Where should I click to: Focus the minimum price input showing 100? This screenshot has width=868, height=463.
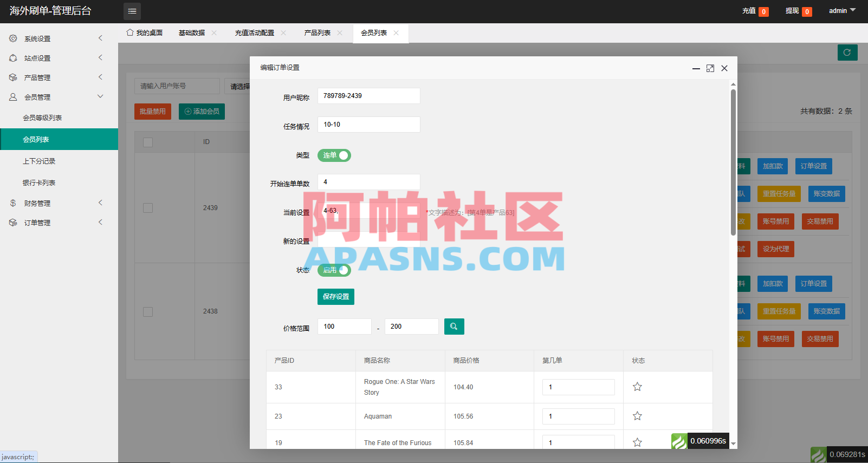344,327
